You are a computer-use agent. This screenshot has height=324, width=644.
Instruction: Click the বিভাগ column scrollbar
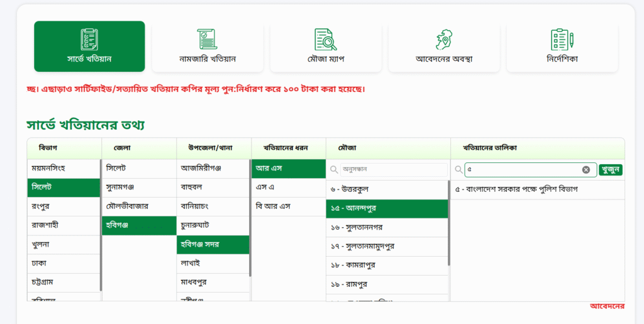pyautogui.click(x=101, y=225)
